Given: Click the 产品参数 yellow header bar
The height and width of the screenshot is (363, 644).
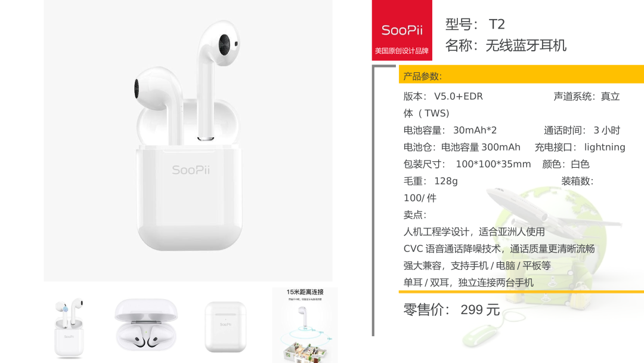Looking at the screenshot, I should 521,75.
